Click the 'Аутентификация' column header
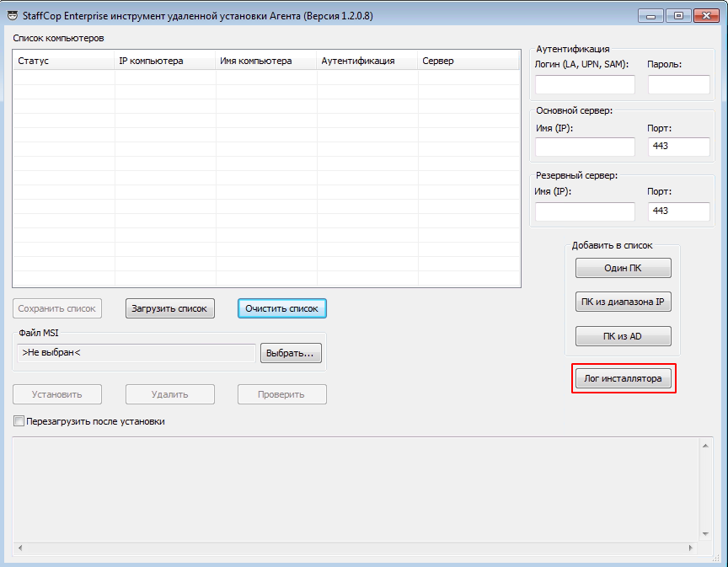Image resolution: width=728 pixels, height=567 pixels. (367, 61)
